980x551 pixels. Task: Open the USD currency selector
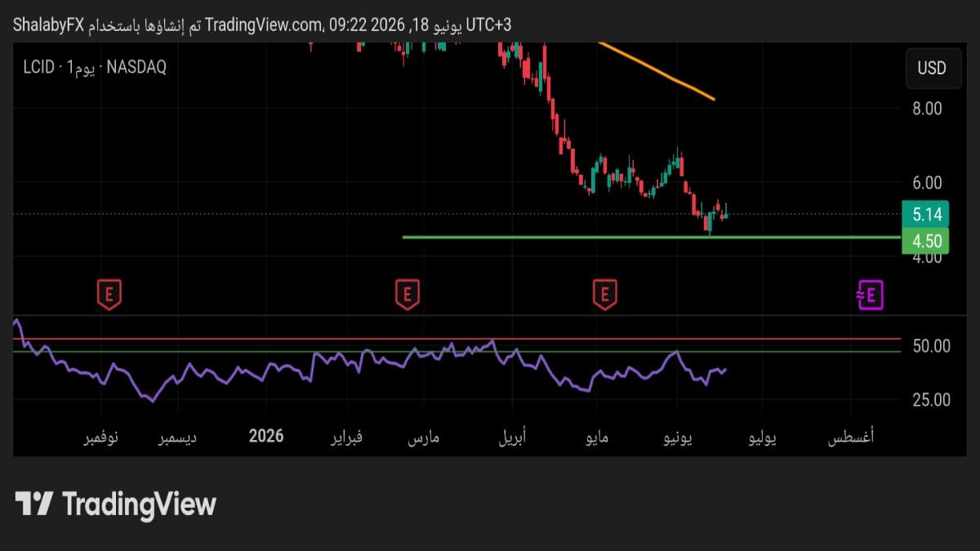pyautogui.click(x=932, y=68)
